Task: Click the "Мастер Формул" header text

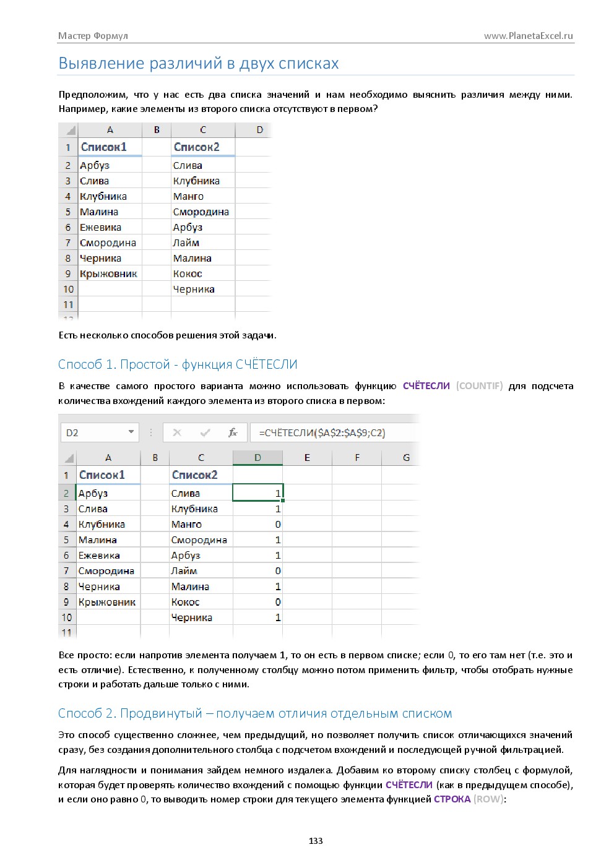Action: 93,36
